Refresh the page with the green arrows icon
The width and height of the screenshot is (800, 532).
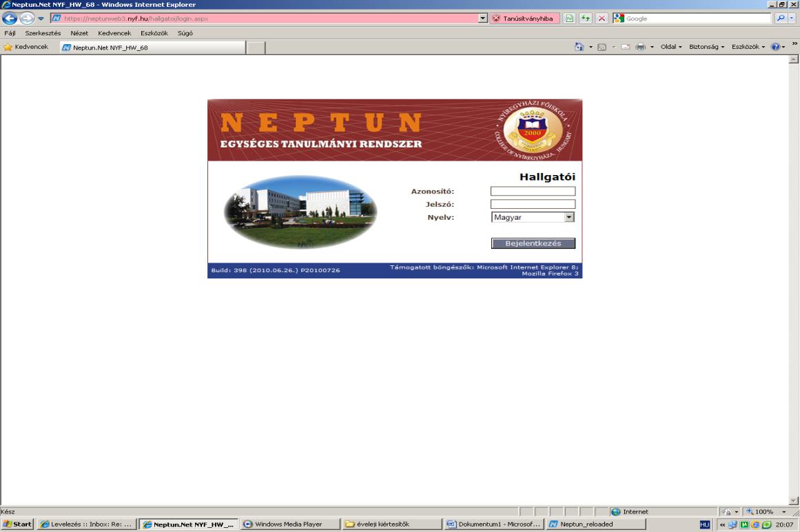(585, 19)
